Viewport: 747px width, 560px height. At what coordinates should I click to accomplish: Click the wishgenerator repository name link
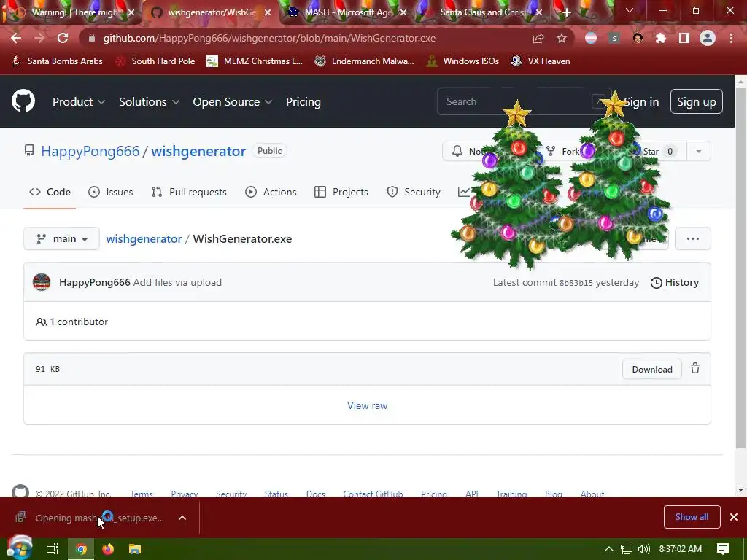click(198, 151)
